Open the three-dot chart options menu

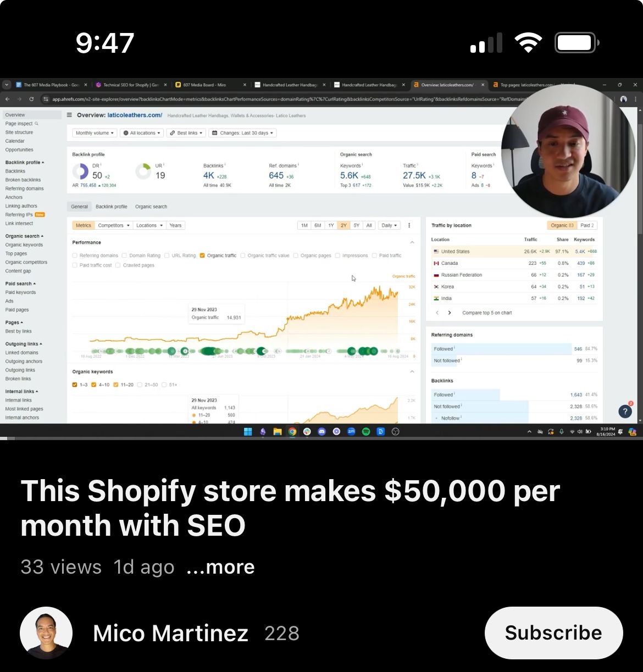[409, 225]
